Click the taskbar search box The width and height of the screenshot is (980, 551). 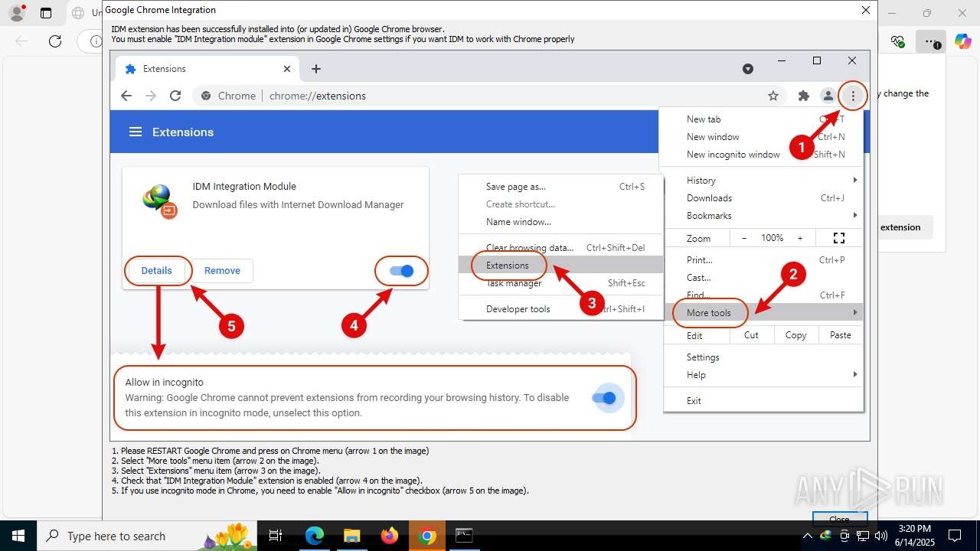(147, 536)
